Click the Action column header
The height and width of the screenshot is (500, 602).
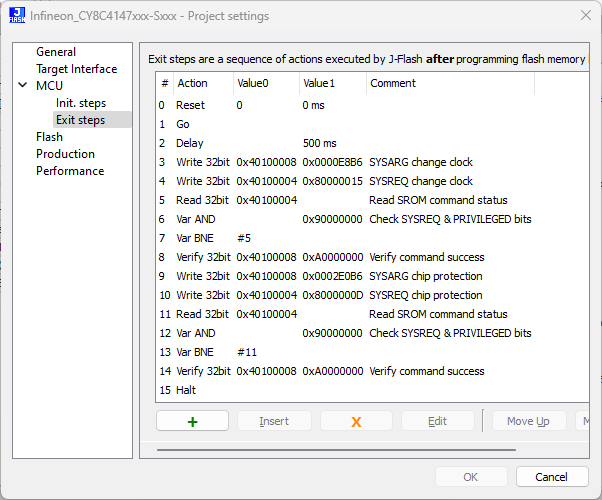pyautogui.click(x=192, y=84)
